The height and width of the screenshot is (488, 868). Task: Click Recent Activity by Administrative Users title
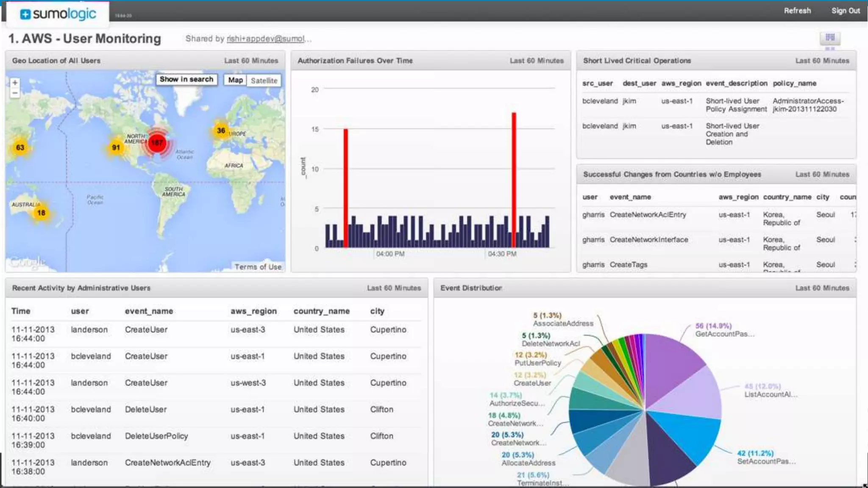click(x=81, y=288)
